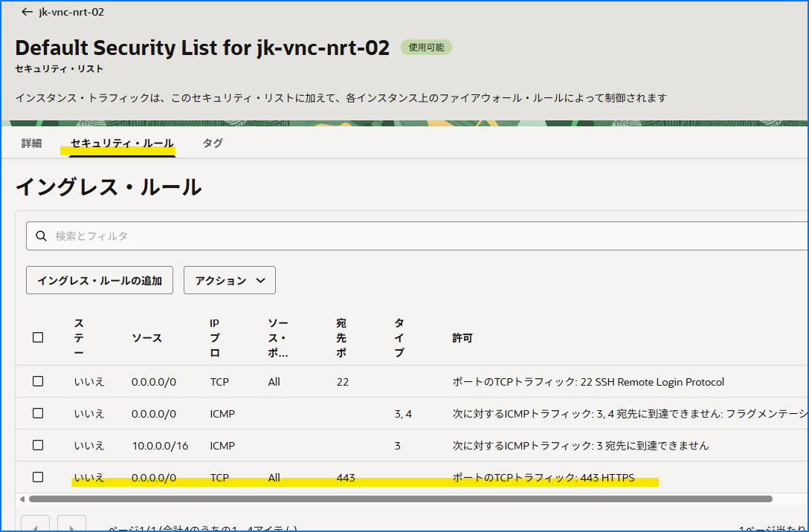Click the ソース column header
The height and width of the screenshot is (532, 809).
point(146,338)
